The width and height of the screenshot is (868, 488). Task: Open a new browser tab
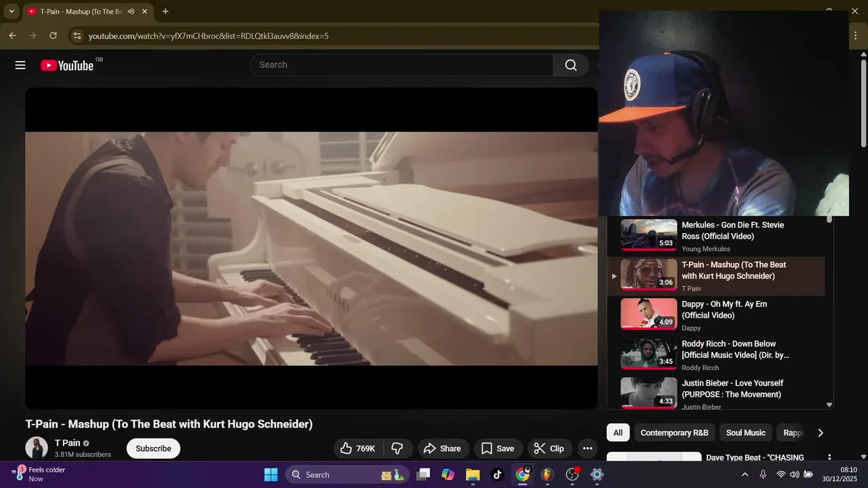(165, 12)
